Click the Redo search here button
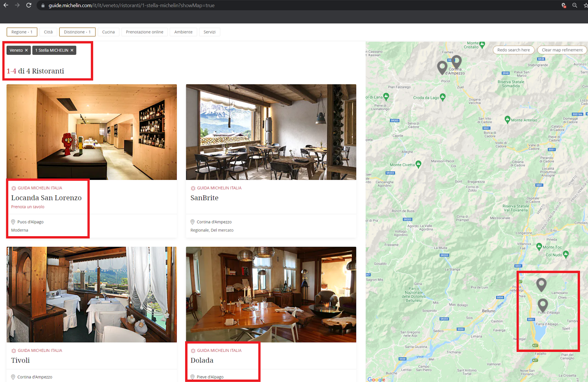 point(513,50)
